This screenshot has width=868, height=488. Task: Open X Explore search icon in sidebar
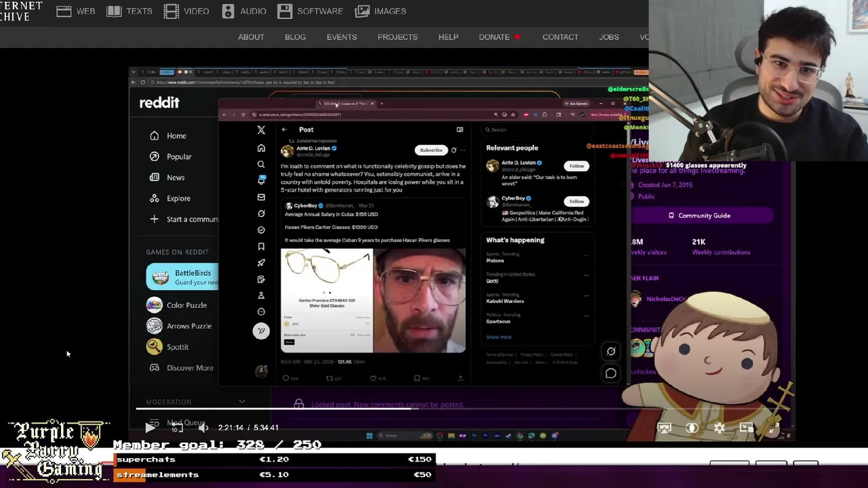[x=261, y=164]
